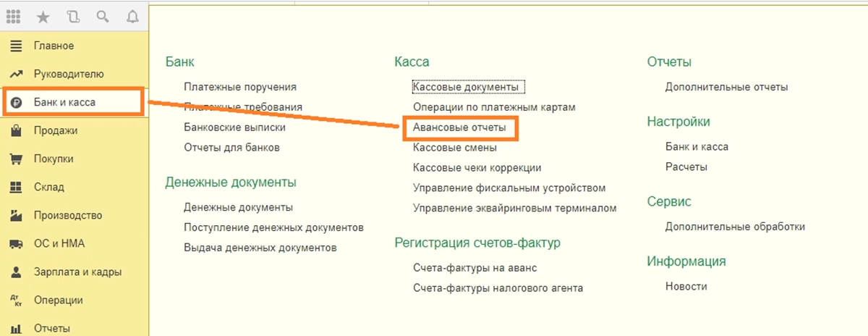
Task: Open Кассовые смены
Action: (455, 148)
